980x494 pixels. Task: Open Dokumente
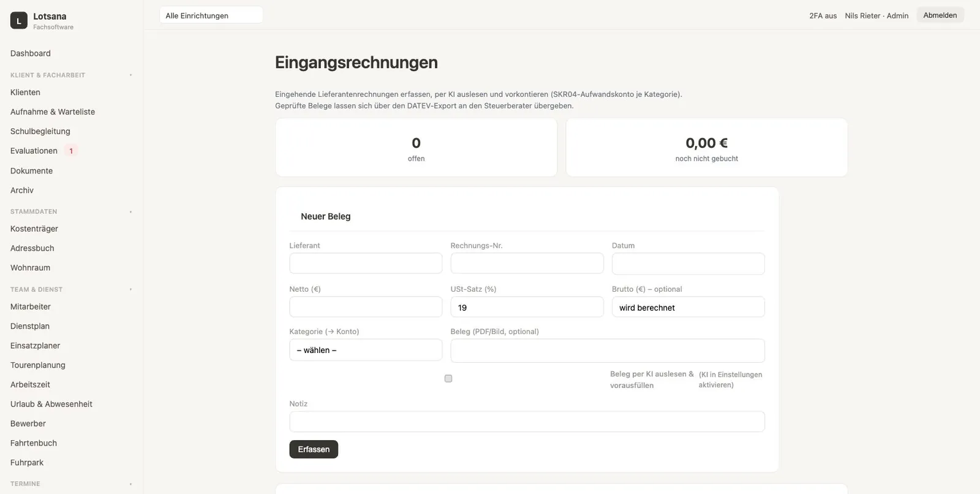(31, 171)
